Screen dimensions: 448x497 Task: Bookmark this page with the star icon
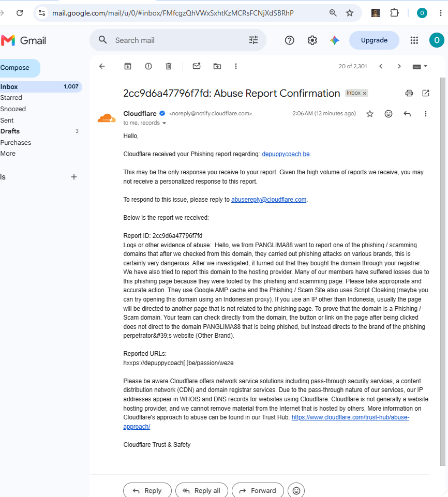[x=350, y=13]
